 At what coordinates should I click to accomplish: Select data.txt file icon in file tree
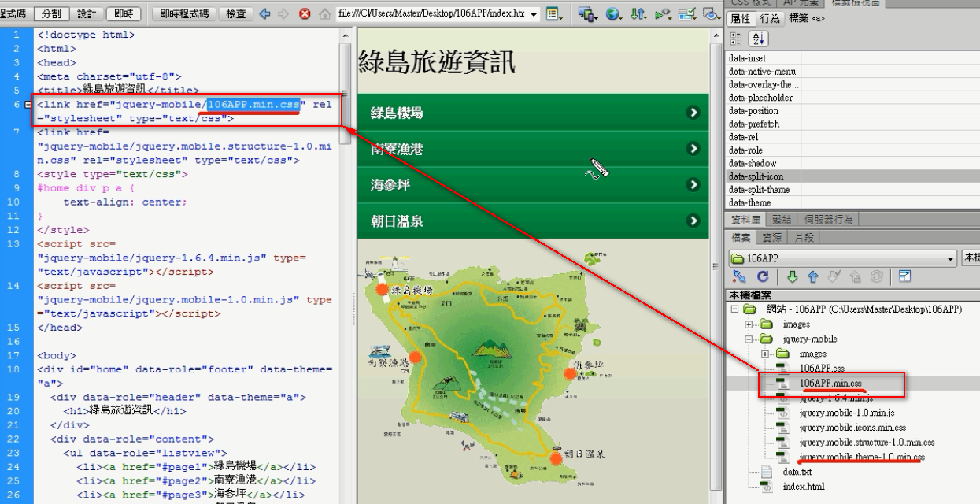tap(767, 472)
